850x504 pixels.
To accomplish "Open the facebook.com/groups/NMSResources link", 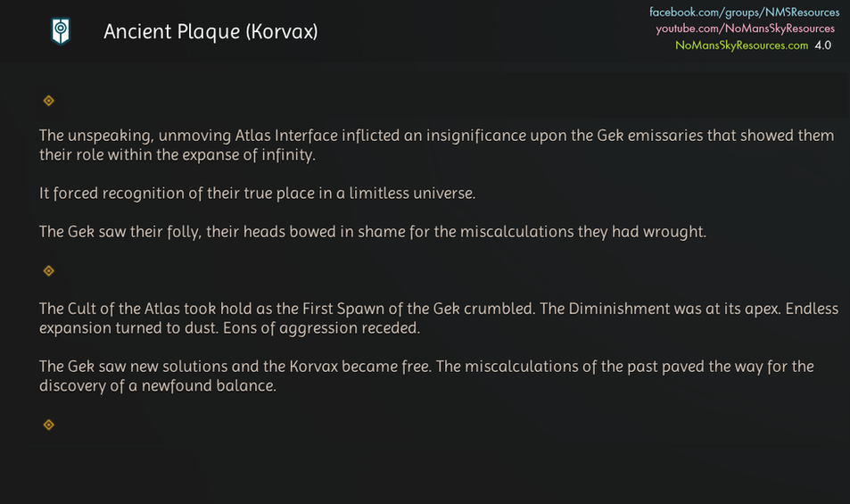I will pos(744,12).
